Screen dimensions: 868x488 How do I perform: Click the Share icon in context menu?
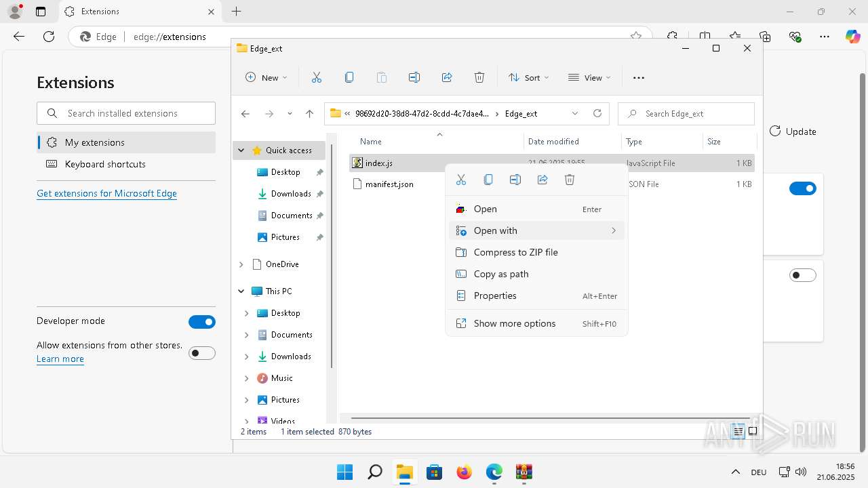pos(542,180)
